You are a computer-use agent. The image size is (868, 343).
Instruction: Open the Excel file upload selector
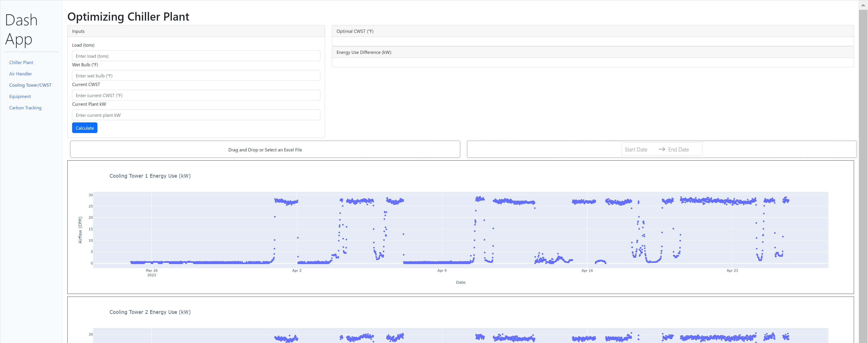pos(265,149)
